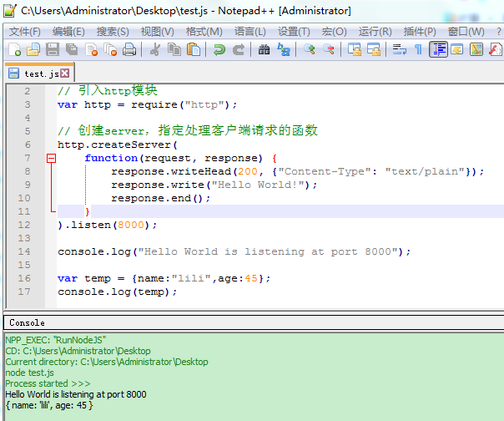This screenshot has width=504, height=421.
Task: Click the Console panel title bar
Action: (x=254, y=322)
